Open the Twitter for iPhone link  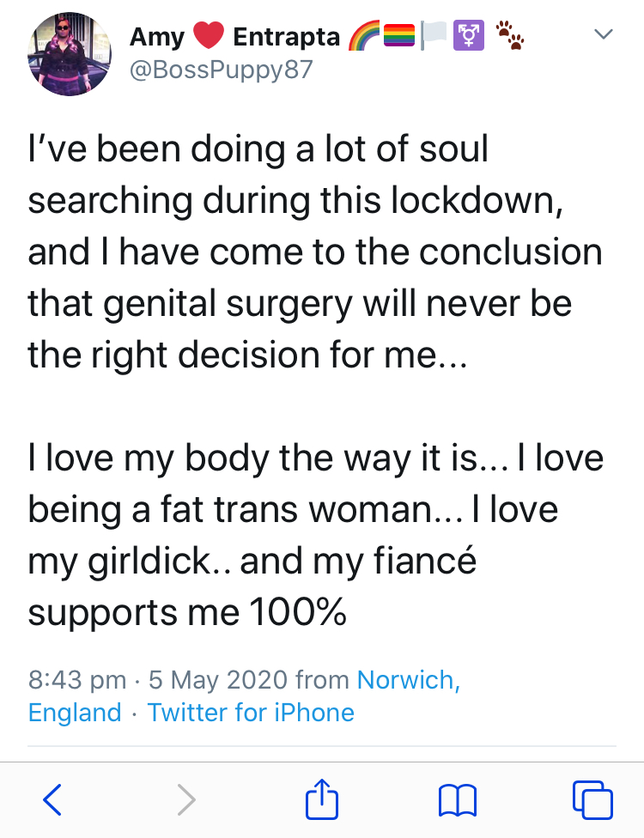(x=251, y=713)
